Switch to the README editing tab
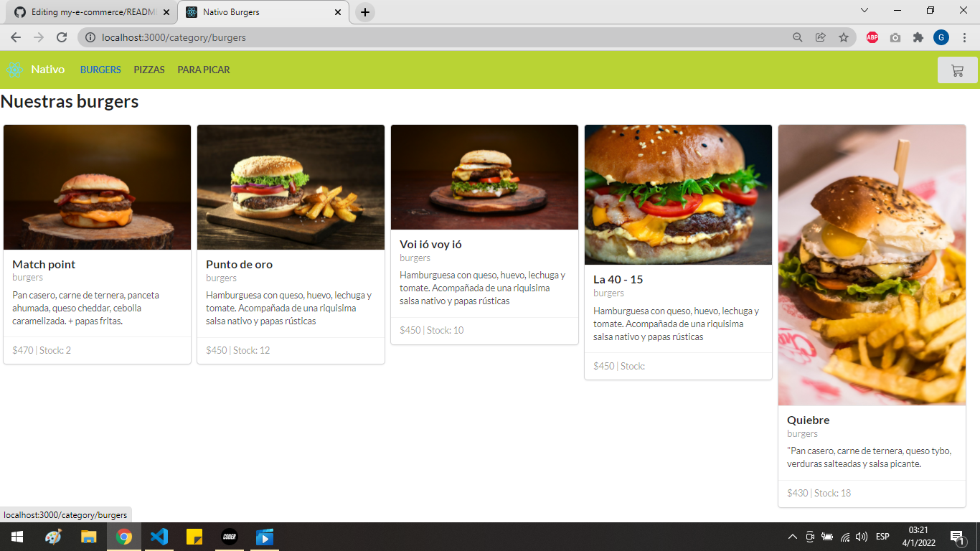Screen dimensions: 980x551 (x=86, y=11)
